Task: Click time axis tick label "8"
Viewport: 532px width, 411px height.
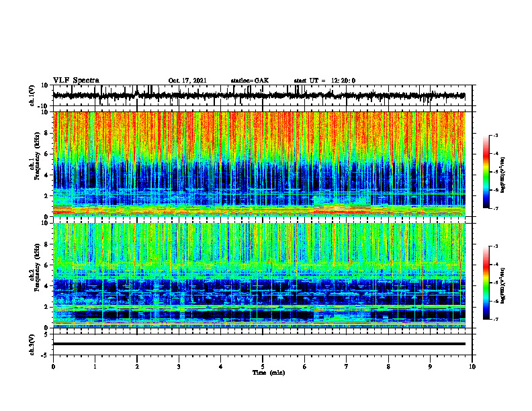Action: coord(388,367)
